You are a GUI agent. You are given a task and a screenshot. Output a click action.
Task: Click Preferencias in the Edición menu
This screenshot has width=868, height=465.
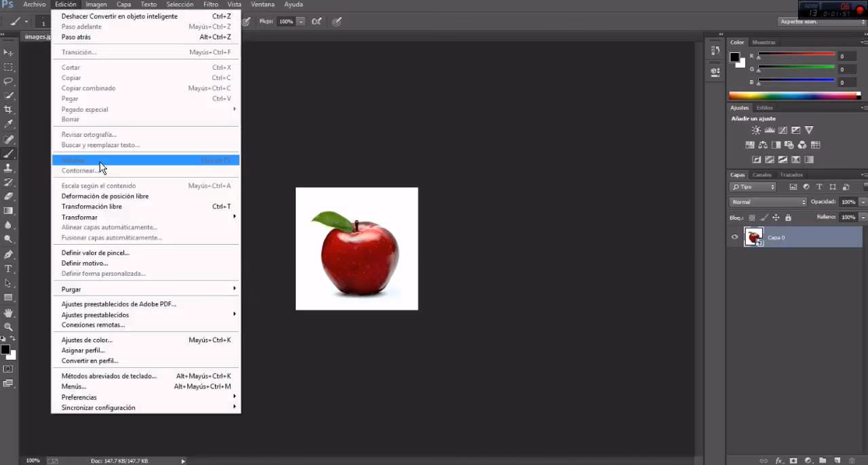coord(79,397)
